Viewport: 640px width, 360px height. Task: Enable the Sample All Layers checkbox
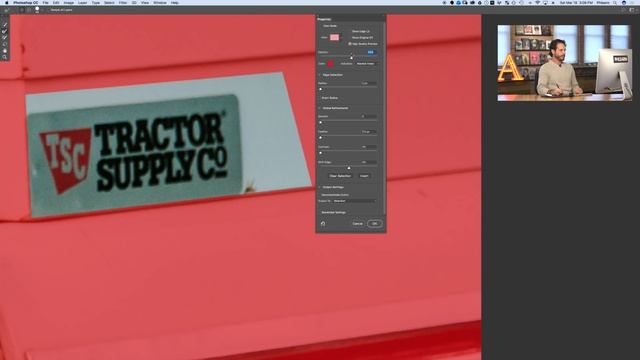tap(49, 10)
